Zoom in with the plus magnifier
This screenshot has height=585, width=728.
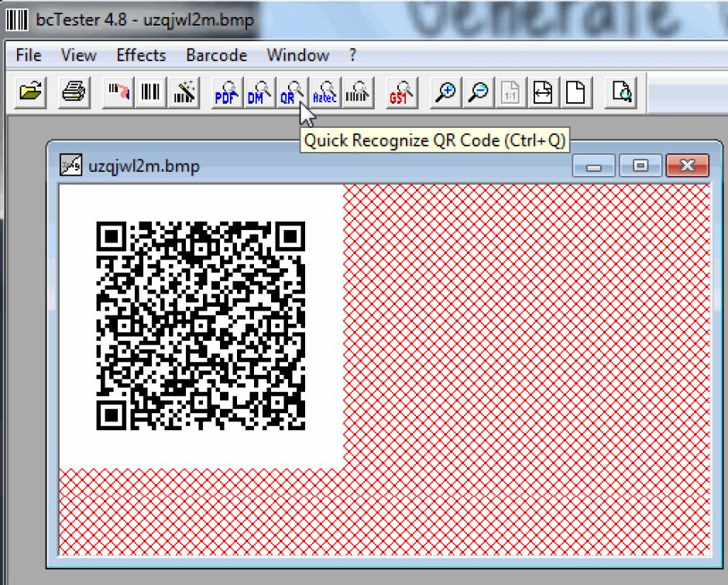click(446, 92)
